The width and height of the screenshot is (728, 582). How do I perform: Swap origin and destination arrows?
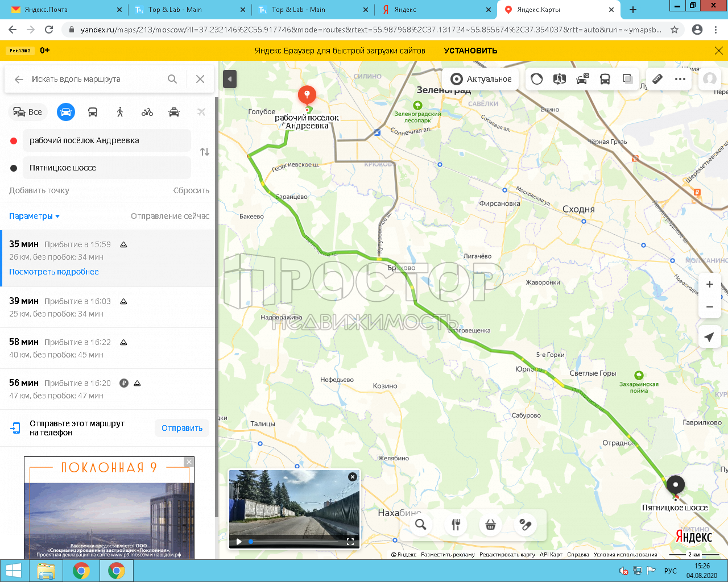click(x=205, y=152)
